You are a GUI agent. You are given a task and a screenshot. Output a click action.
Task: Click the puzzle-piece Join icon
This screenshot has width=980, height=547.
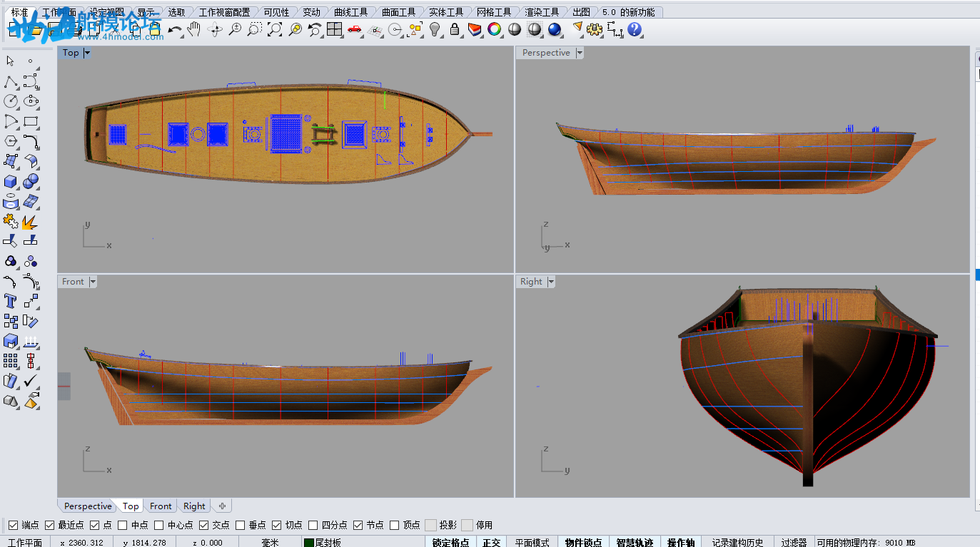point(11,221)
